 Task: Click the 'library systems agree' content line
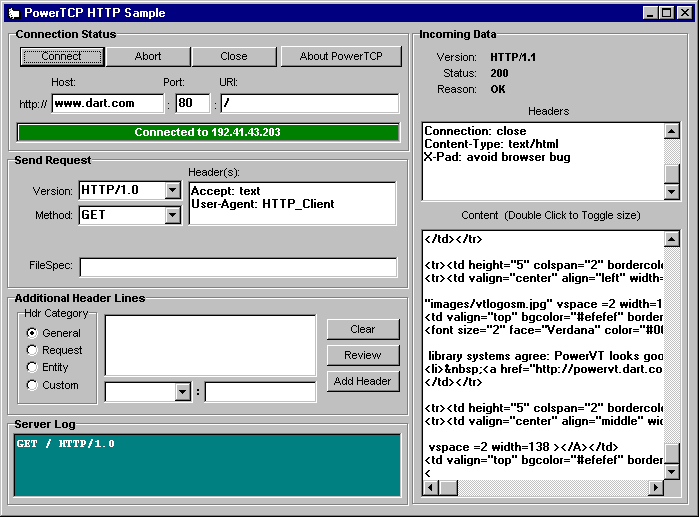click(x=545, y=356)
